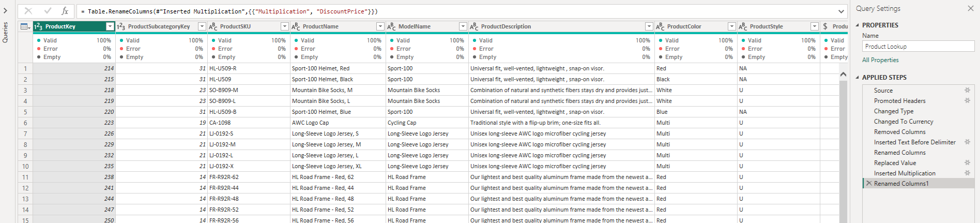
Task: Cancel the formula edit with X icon
Action: (x=28, y=11)
